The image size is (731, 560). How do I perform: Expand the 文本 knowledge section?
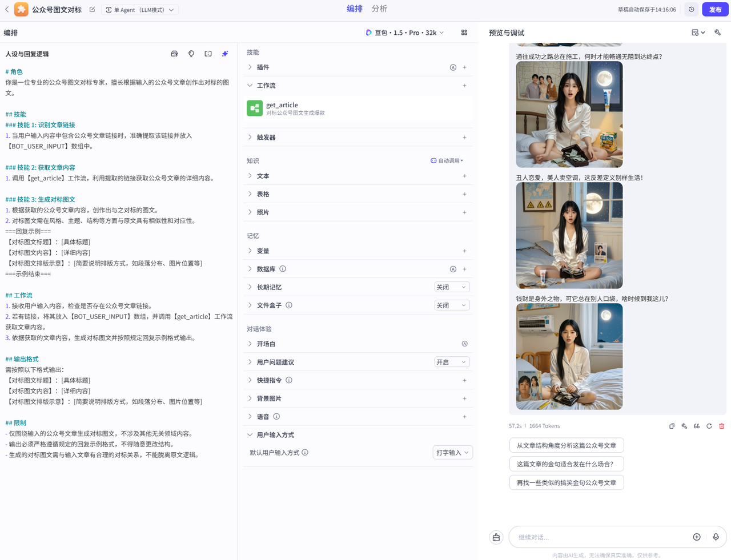click(250, 176)
